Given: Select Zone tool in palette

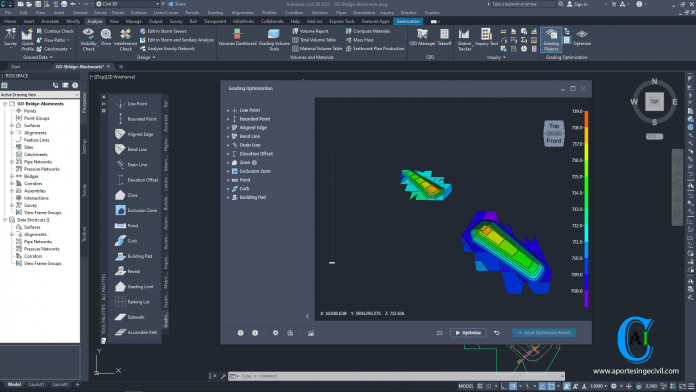Looking at the screenshot, I should 127,195.
